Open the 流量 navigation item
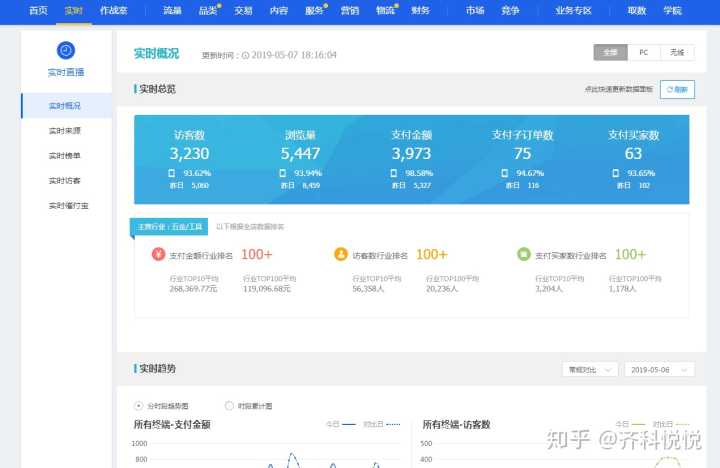Screen dimensions: 720x468 pyautogui.click(x=172, y=11)
